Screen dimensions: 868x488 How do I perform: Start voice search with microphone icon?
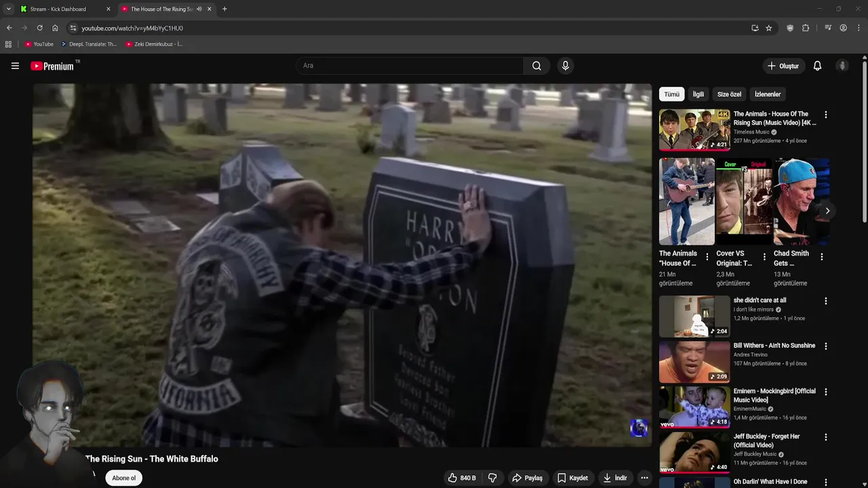[x=566, y=66]
